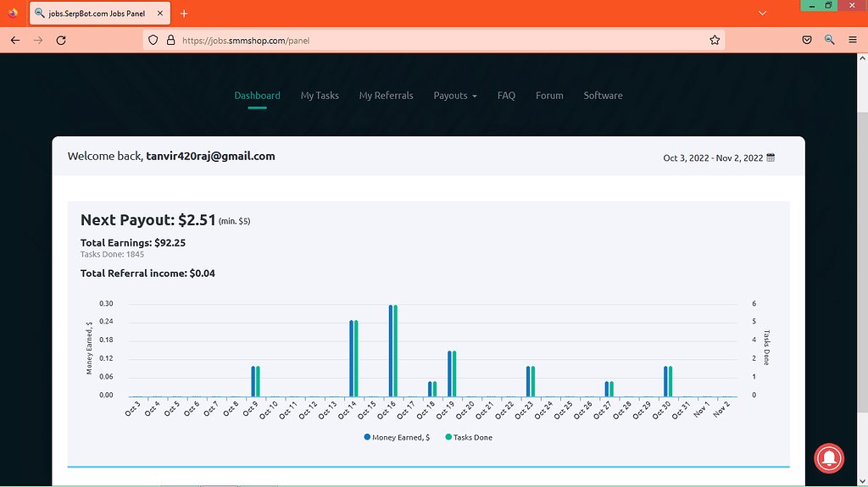This screenshot has height=487, width=868.
Task: Toggle the Tasks Done legend series
Action: coord(469,437)
